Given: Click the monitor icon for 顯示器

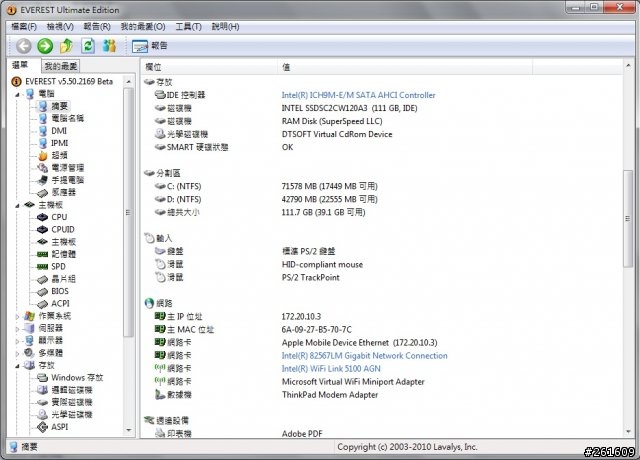Looking at the screenshot, I should (x=29, y=340).
